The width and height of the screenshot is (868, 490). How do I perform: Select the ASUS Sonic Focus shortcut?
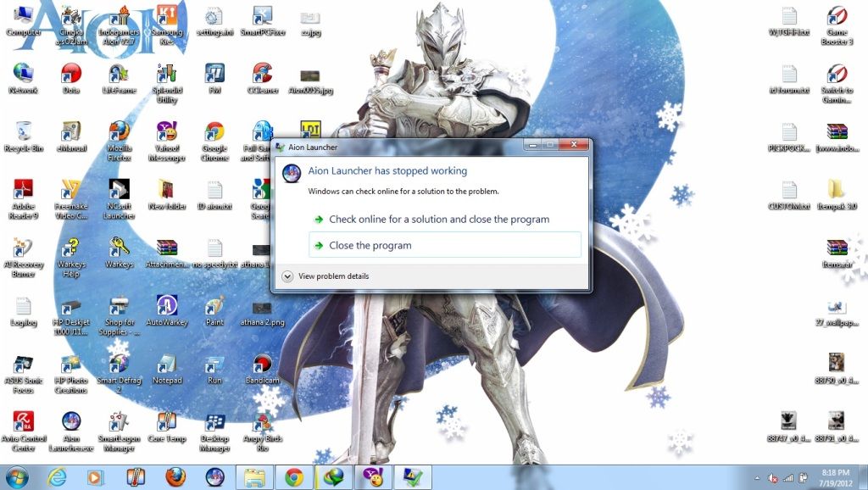point(23,374)
